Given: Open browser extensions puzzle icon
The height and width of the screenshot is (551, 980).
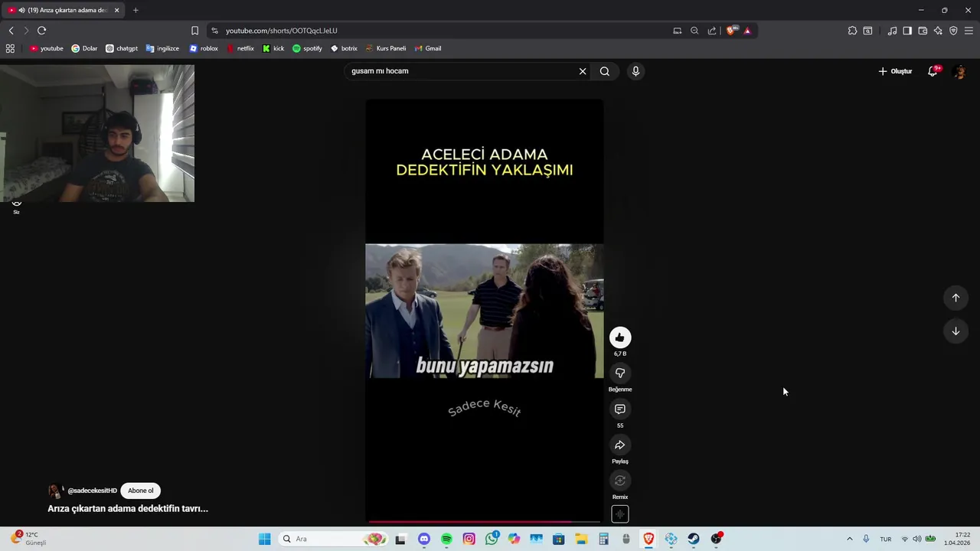Looking at the screenshot, I should pyautogui.click(x=852, y=31).
